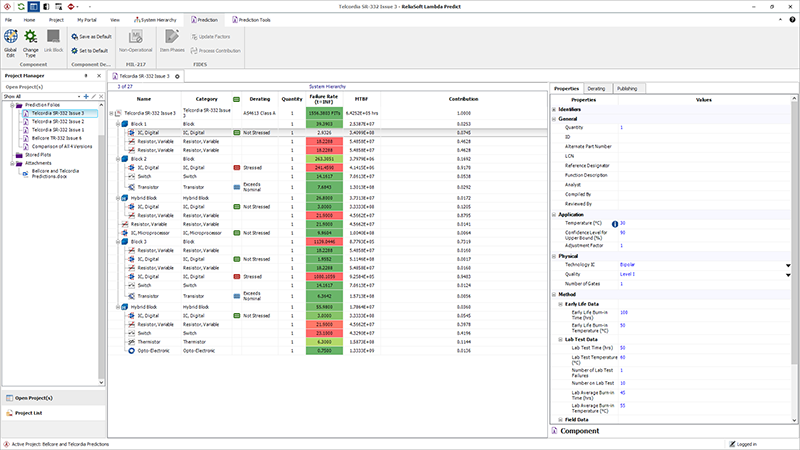The image size is (800, 450).
Task: Click the Non-Operational MIL-217 icon
Action: click(x=135, y=37)
